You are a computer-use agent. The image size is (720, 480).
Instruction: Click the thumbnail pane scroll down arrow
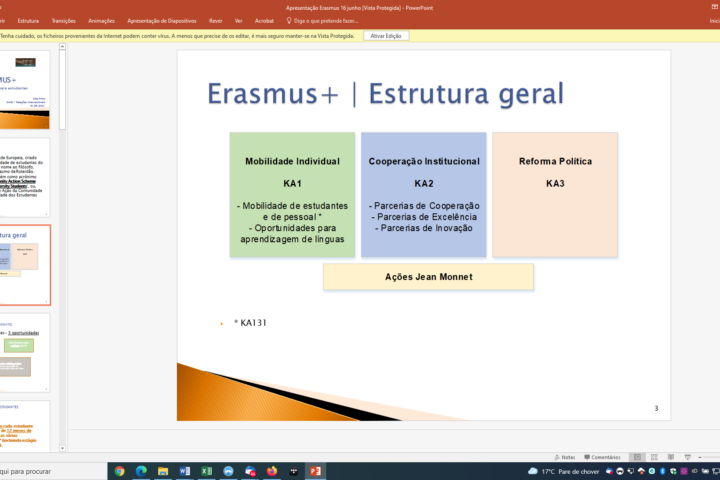point(62,448)
